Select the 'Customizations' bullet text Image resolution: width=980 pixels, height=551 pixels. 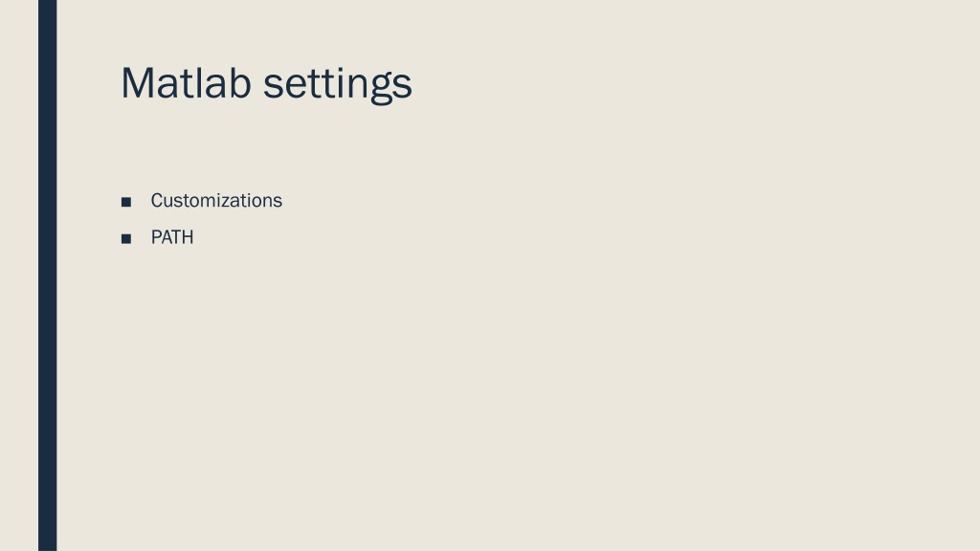(216, 201)
